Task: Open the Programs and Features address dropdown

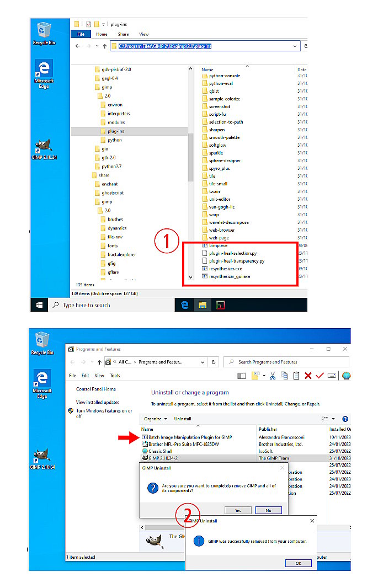Action: click(203, 362)
